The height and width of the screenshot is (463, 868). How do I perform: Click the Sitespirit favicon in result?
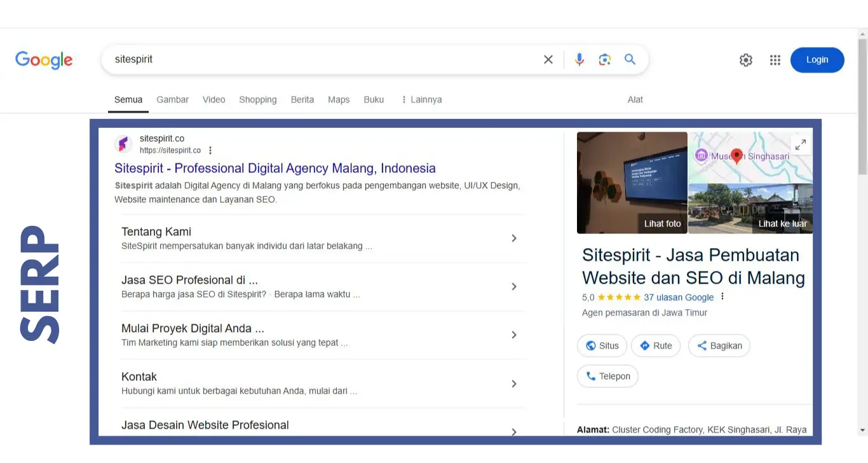click(123, 144)
